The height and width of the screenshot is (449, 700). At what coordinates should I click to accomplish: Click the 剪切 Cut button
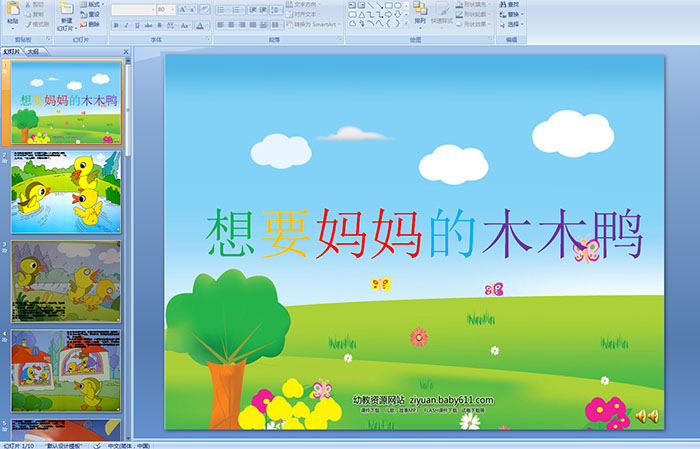coord(34,4)
